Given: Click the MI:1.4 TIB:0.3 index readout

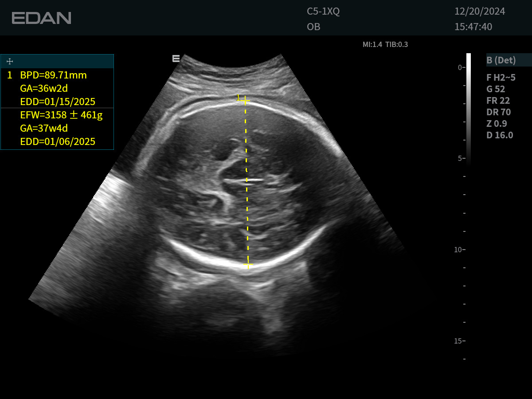Looking at the screenshot, I should (385, 44).
